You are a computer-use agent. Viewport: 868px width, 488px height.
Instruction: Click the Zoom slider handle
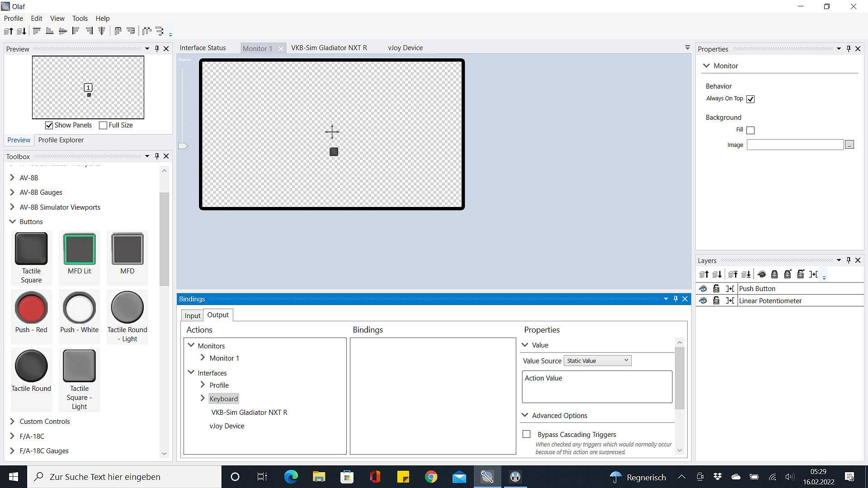pos(183,146)
